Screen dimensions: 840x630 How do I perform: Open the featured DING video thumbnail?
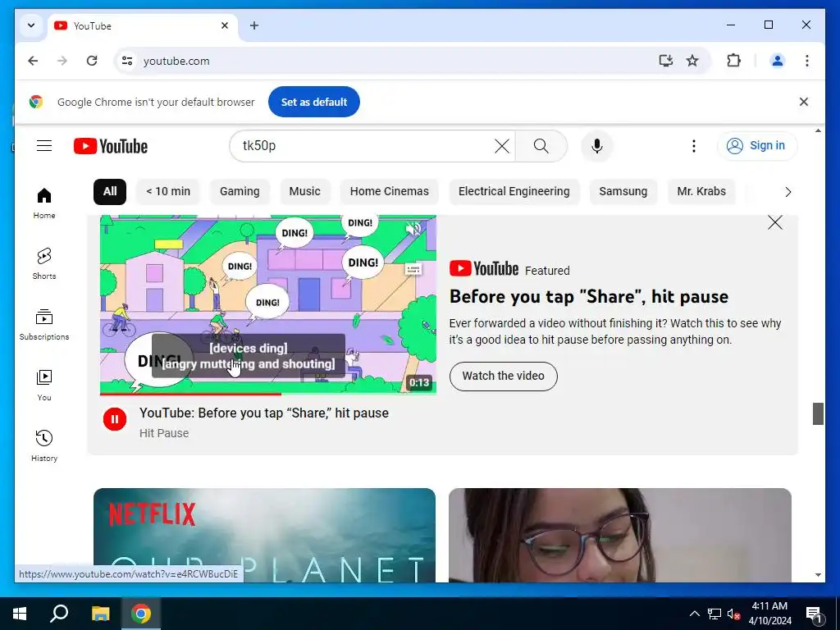coord(268,304)
